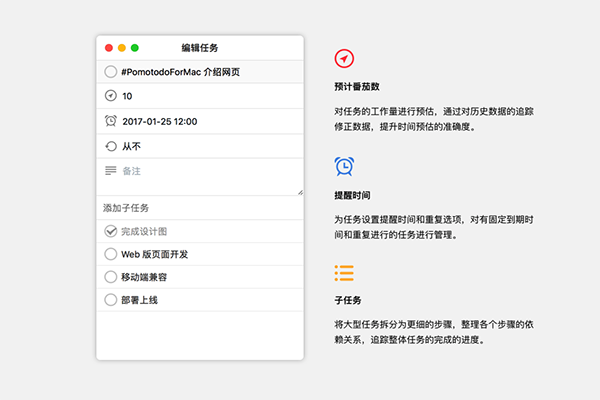
Task: Click the subtask text 移动端兼容
Action: click(x=144, y=277)
